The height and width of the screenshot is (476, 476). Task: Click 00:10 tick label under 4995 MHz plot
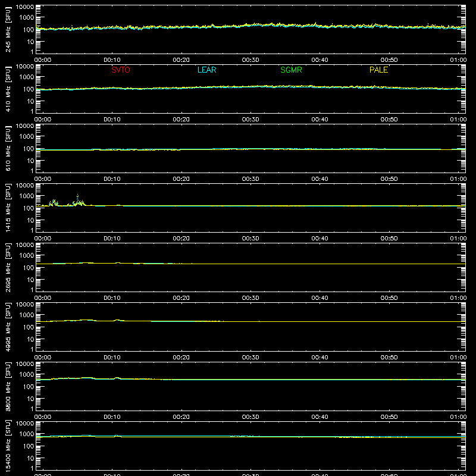tap(112, 358)
